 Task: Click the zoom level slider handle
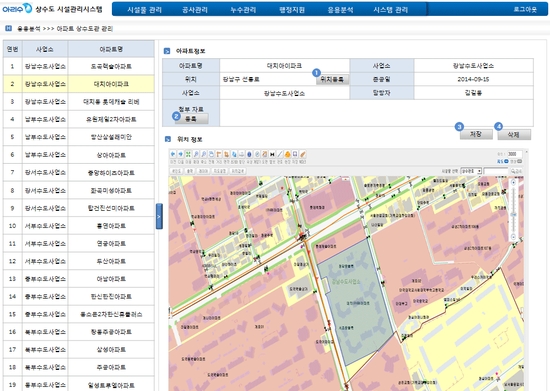[x=513, y=215]
